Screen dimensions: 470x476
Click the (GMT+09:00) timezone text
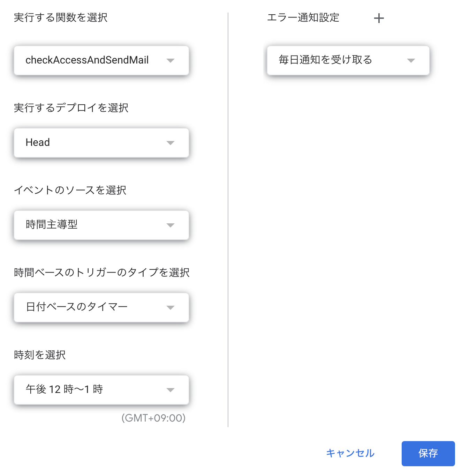pyautogui.click(x=153, y=418)
